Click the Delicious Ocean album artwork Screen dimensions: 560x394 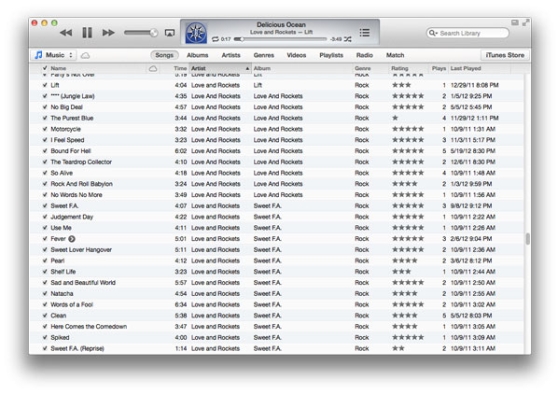[x=196, y=33]
